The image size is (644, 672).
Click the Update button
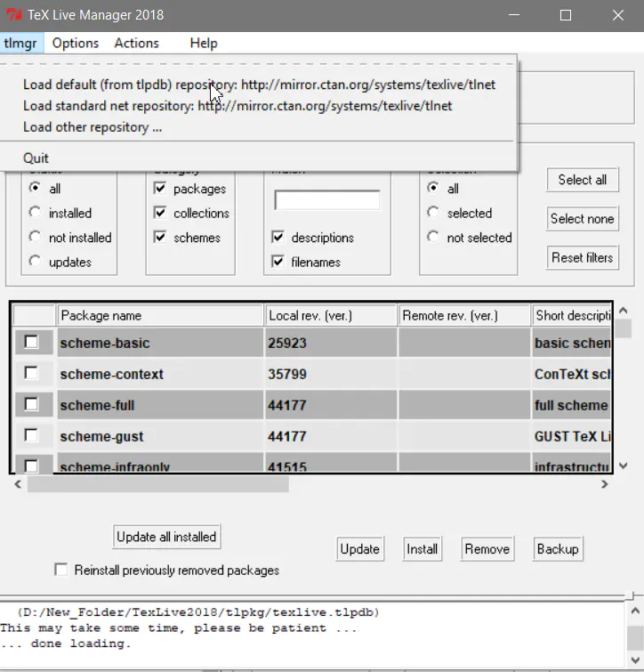pyautogui.click(x=359, y=549)
